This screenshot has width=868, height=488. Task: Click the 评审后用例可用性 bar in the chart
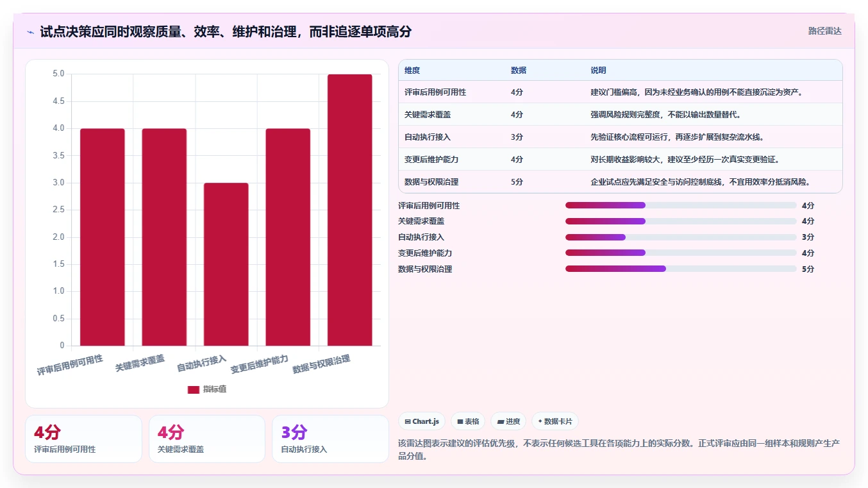tap(103, 237)
